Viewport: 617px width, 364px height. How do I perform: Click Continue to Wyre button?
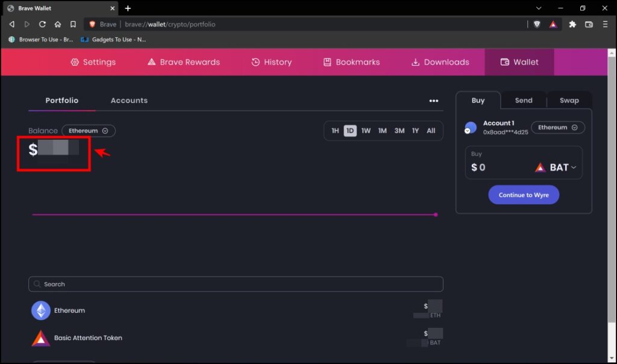[524, 195]
